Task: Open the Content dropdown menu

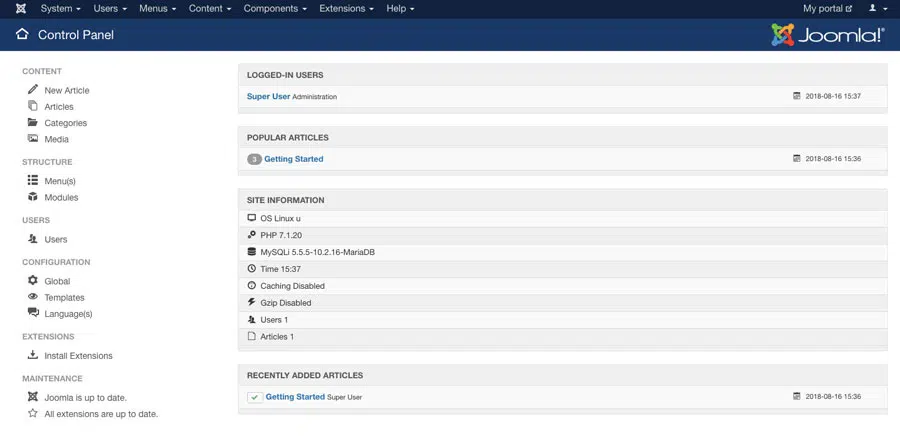Action: 210,9
